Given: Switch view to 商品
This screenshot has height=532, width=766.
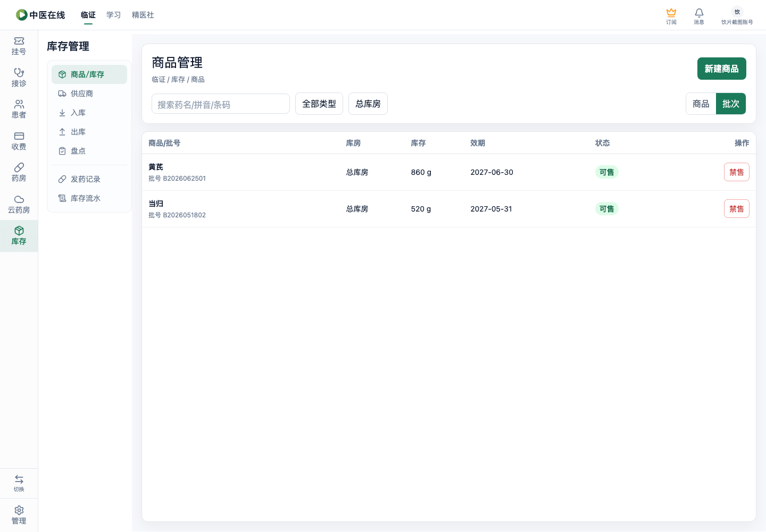Looking at the screenshot, I should [701, 104].
